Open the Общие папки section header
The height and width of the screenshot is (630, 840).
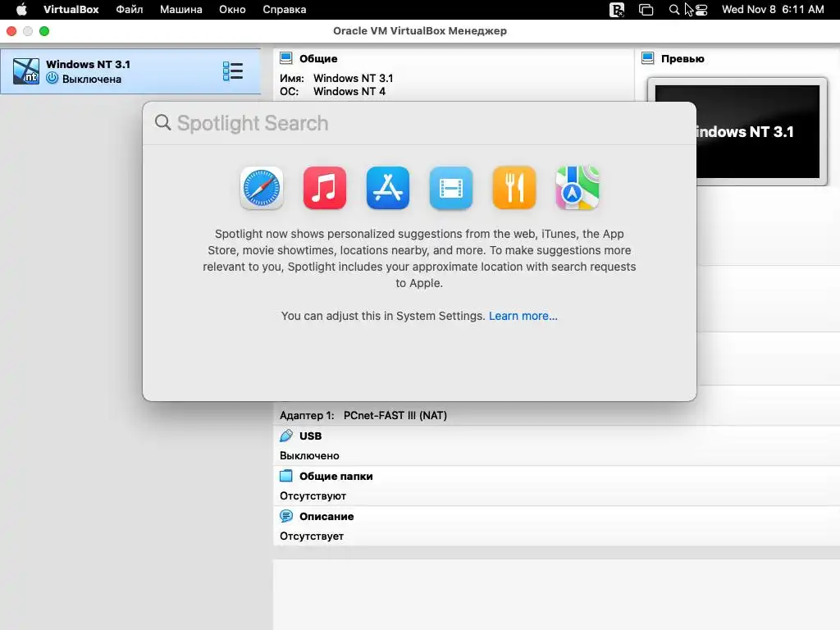click(336, 477)
